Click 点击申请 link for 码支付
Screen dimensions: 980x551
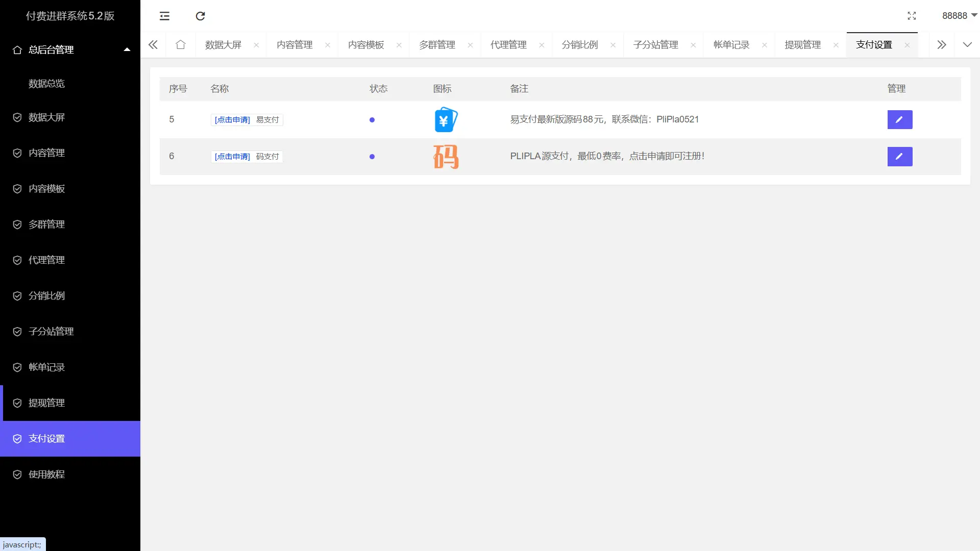point(232,157)
